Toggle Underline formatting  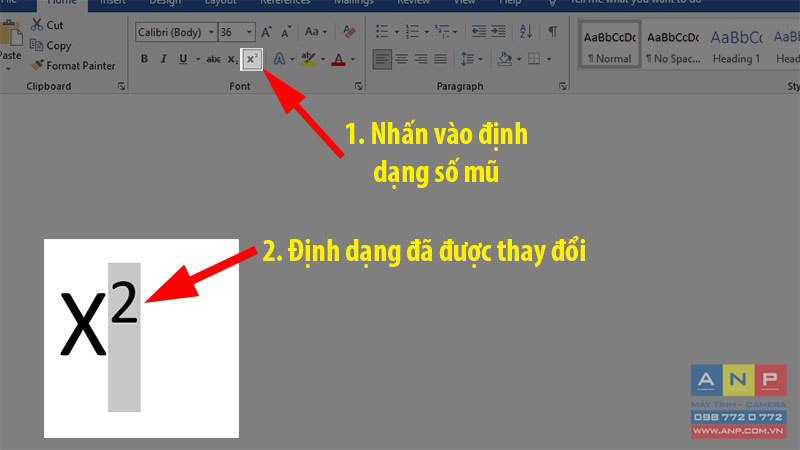[183, 59]
